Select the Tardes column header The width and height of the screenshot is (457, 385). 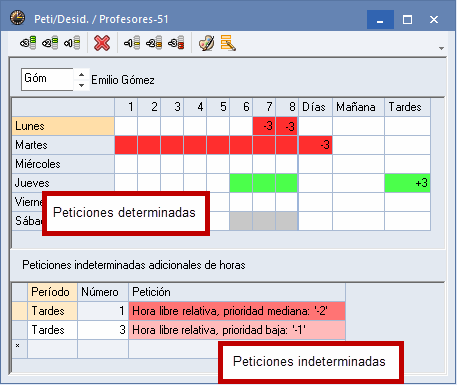407,107
